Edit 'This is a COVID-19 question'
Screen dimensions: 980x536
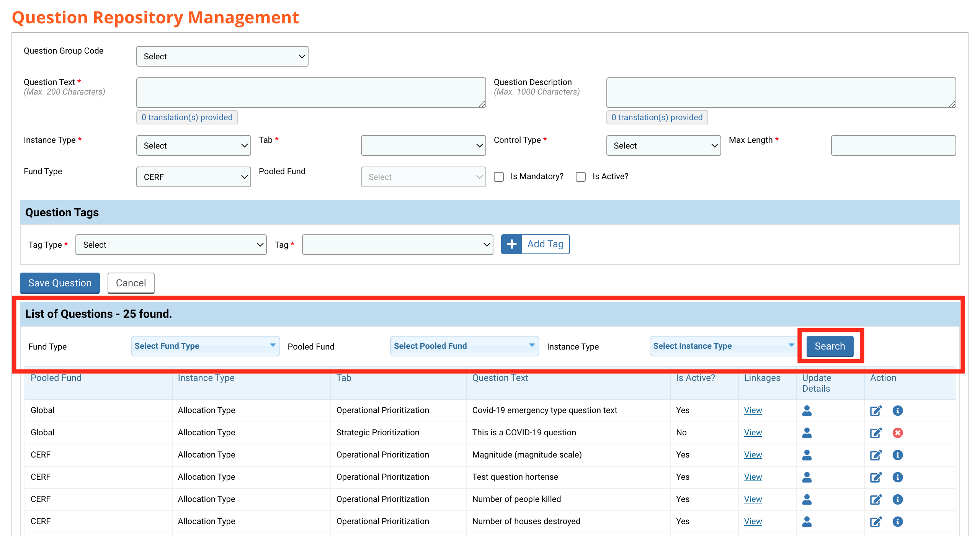[876, 433]
